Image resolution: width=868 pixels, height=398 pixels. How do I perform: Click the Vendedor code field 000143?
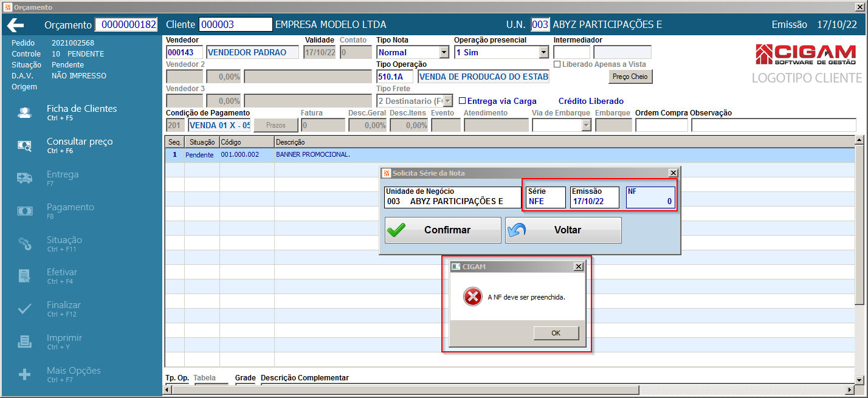tap(184, 52)
